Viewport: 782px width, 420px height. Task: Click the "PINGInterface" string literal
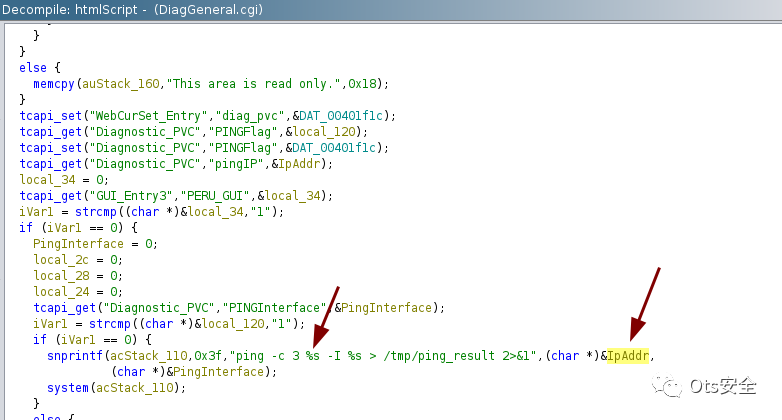tap(274, 307)
